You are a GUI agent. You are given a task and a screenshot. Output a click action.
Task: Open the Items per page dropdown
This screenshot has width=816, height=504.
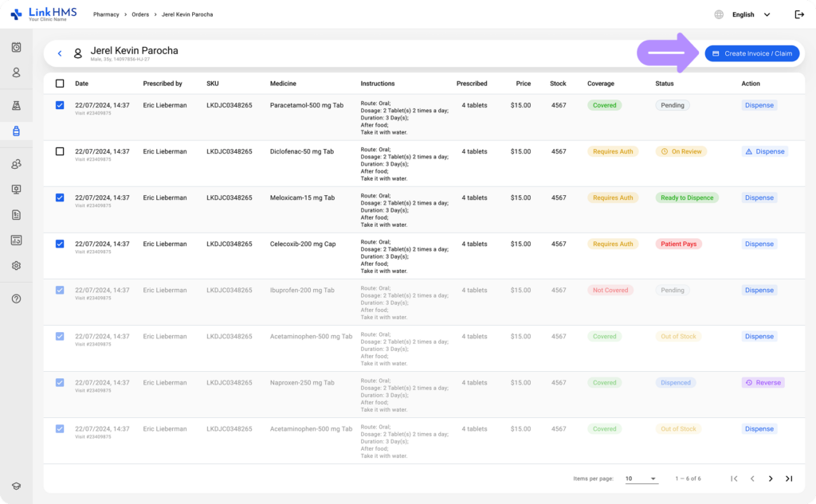tap(641, 479)
